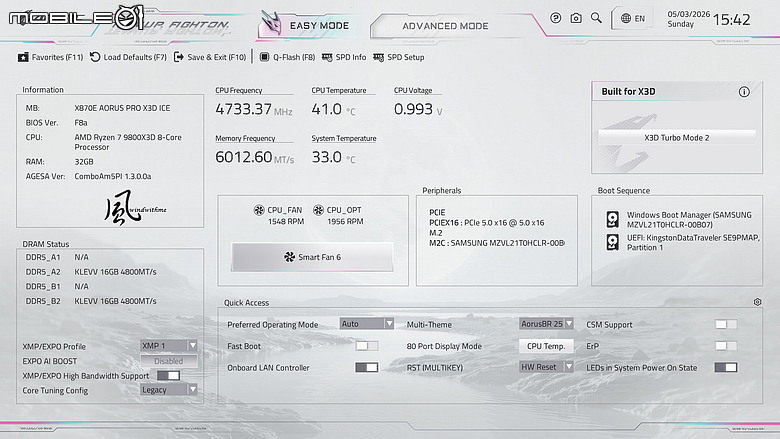Click the Smart Fan 6 fan icon
This screenshot has width=780, height=439.
290,257
